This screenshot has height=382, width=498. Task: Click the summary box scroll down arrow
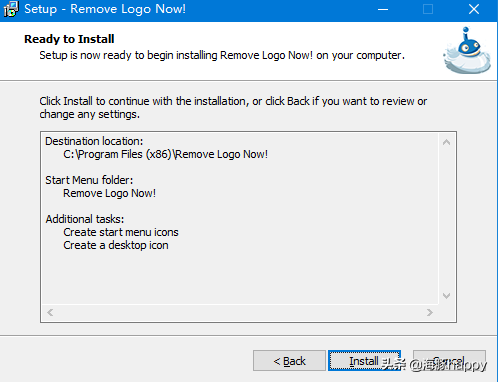446,296
